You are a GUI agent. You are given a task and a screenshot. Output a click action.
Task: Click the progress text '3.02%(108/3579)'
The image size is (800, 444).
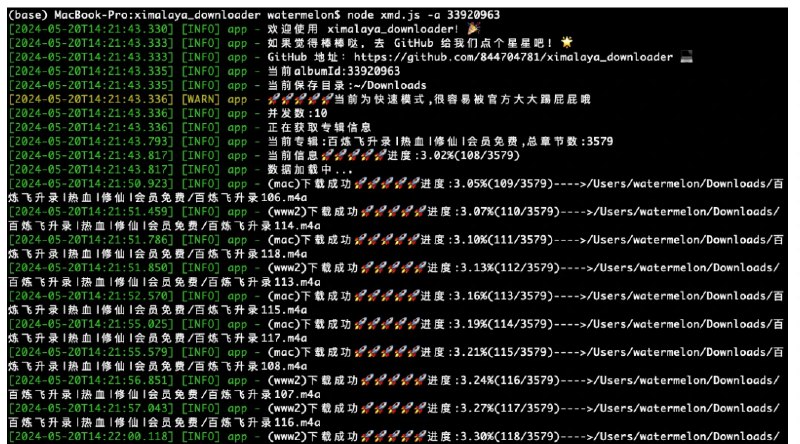click(469, 155)
